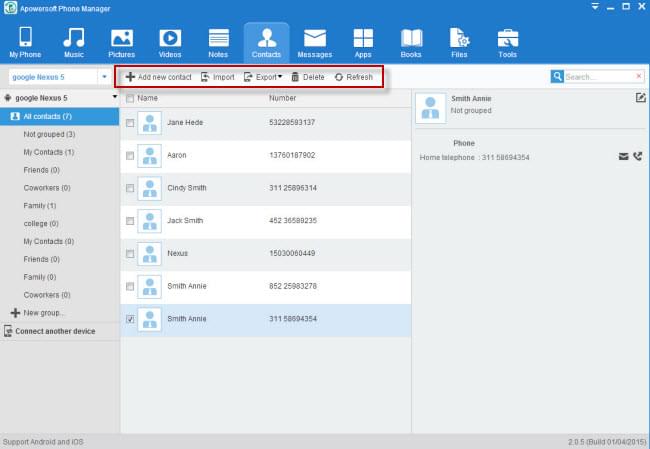Click Add new contact
The image size is (650, 449).
pos(158,77)
